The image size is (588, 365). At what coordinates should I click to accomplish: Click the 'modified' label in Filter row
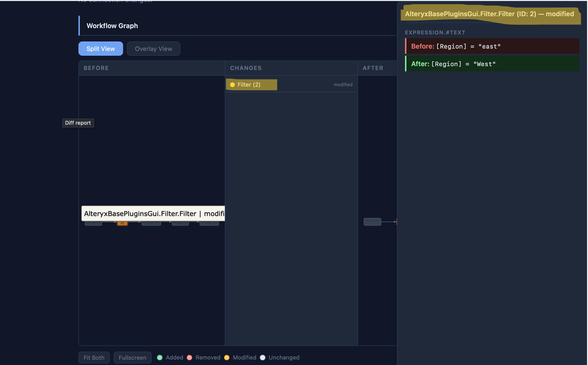coord(343,85)
